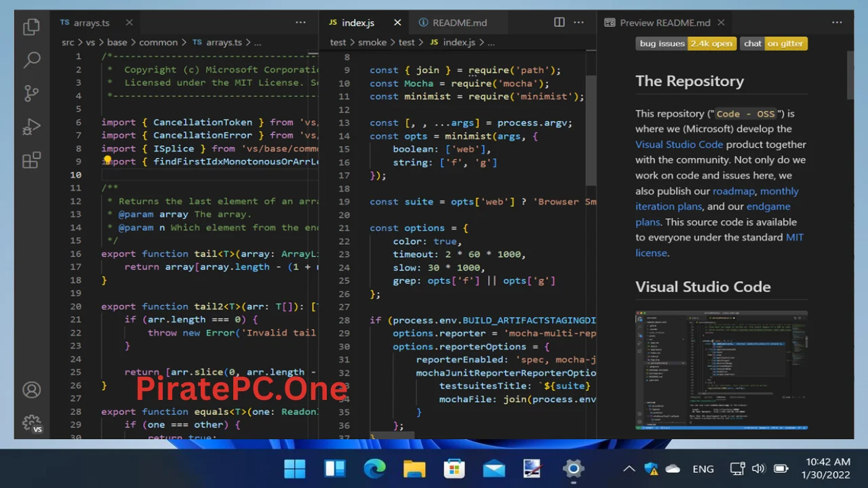
Task: Click 'common' breadcrumb segment
Action: click(158, 42)
